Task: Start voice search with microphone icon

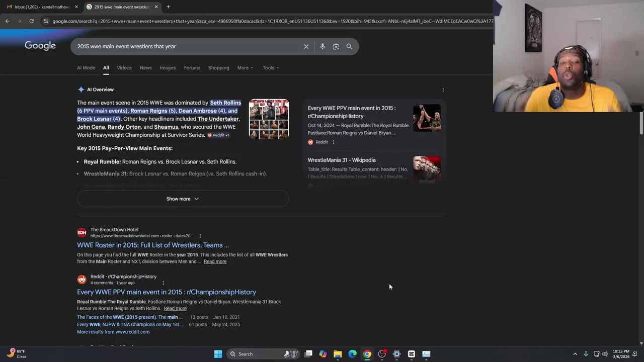Action: click(x=323, y=46)
